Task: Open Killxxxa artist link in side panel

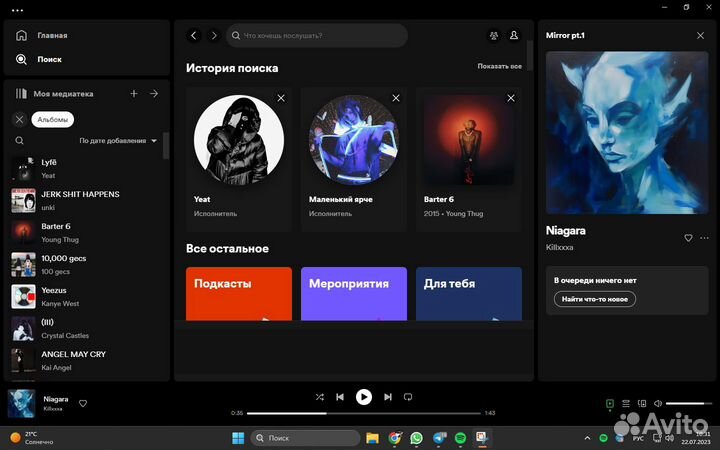Action: (559, 248)
